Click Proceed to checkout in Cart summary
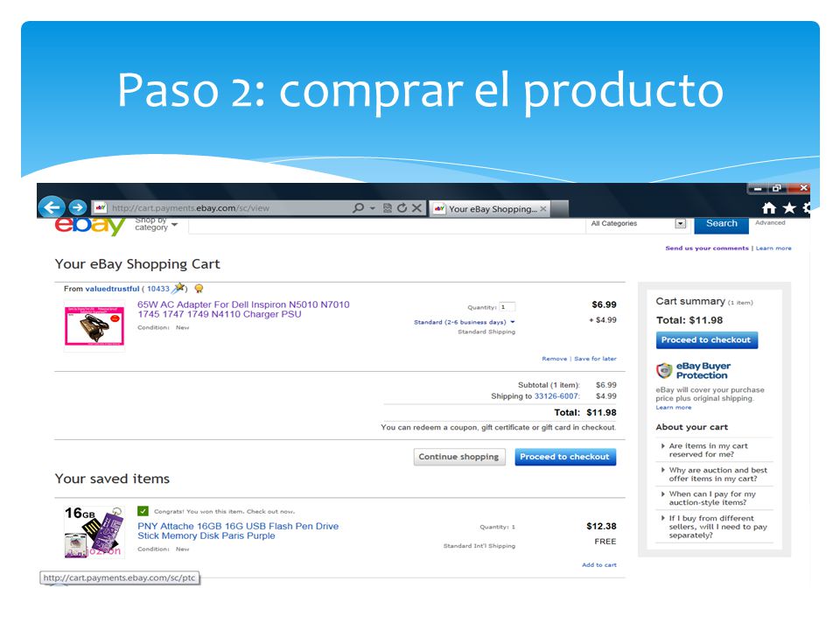Viewport: 840px width, 630px height. pyautogui.click(x=706, y=339)
